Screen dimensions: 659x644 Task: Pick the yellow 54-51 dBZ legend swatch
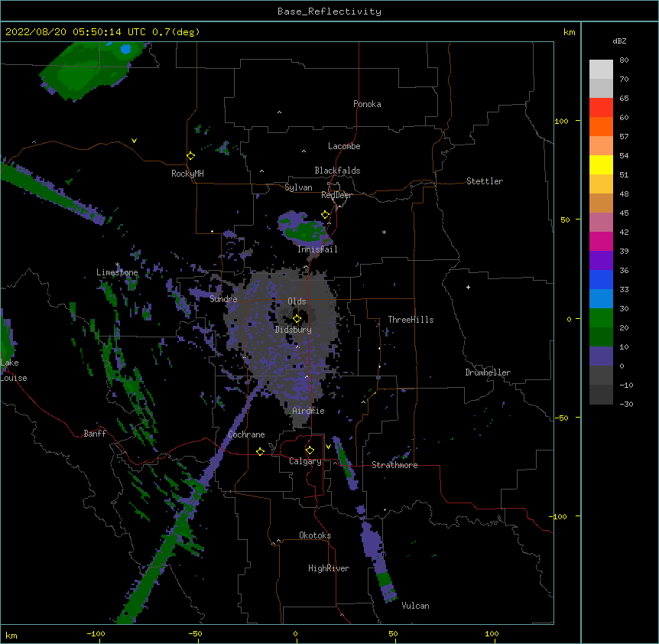(601, 164)
